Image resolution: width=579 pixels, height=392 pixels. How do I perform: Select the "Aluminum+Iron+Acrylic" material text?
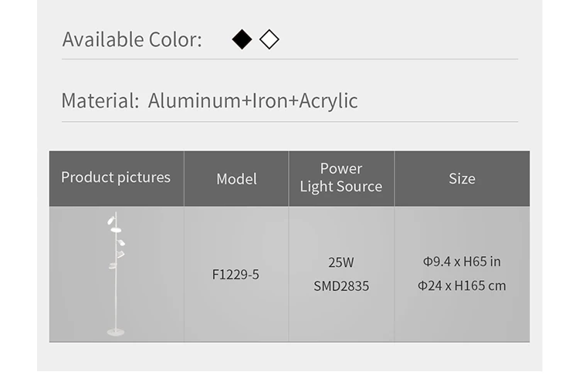252,101
